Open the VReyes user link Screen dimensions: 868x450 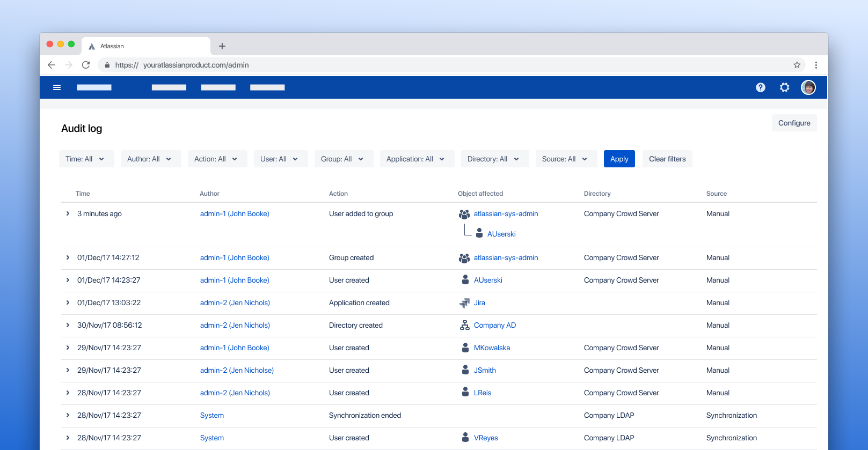(486, 438)
